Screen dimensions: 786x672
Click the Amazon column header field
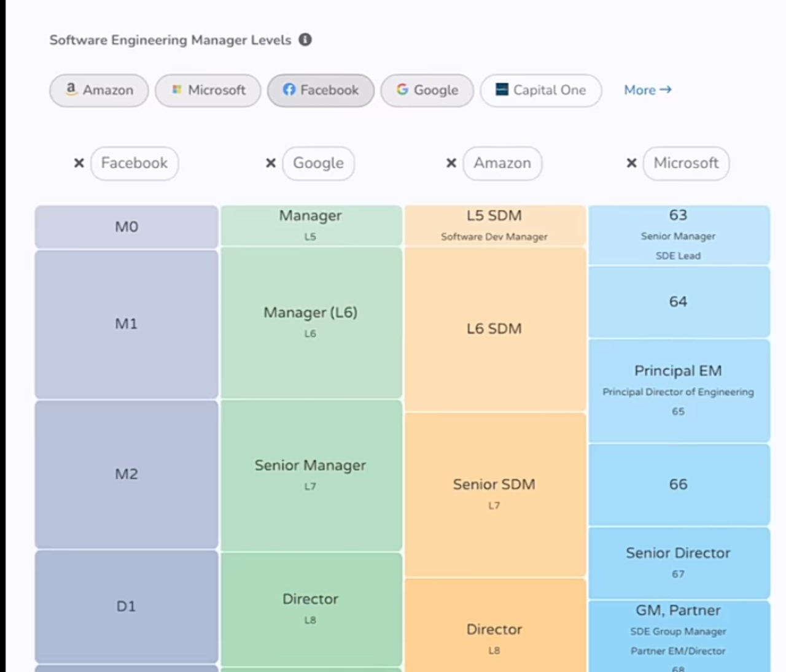502,163
